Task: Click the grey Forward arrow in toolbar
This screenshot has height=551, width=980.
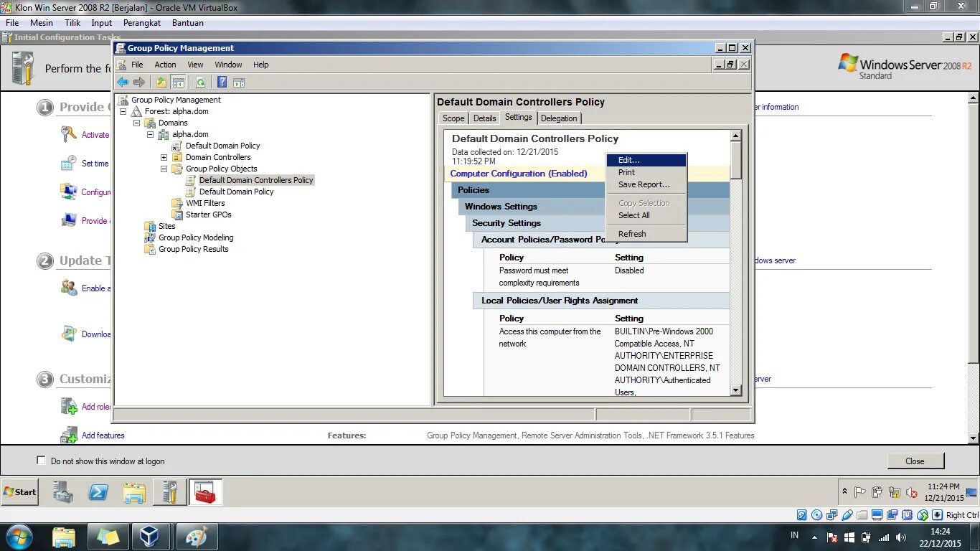Action: [139, 83]
